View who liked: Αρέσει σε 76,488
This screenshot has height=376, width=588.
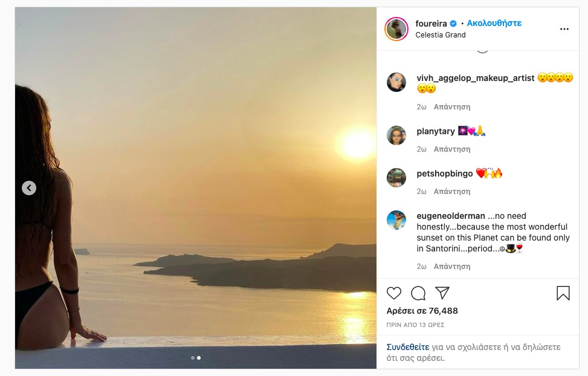(422, 311)
